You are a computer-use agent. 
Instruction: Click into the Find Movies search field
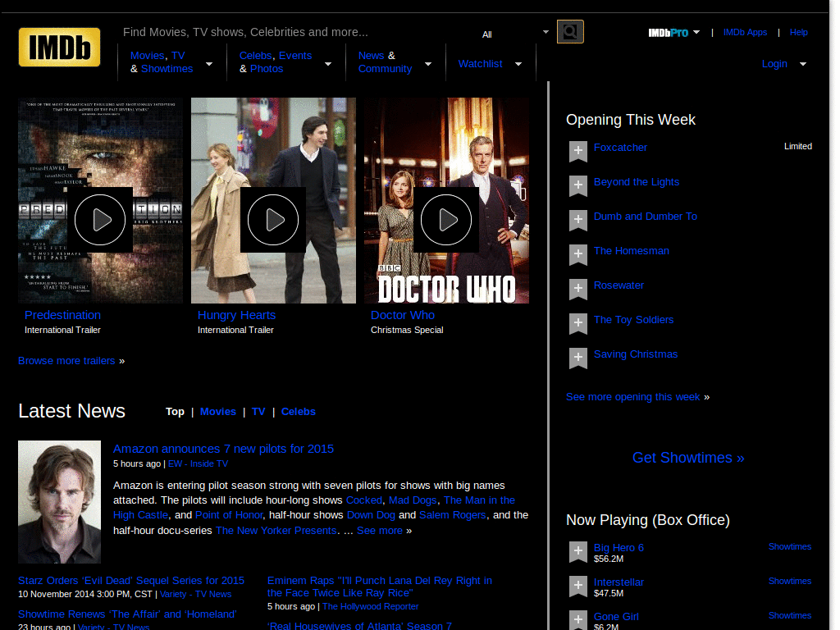297,32
